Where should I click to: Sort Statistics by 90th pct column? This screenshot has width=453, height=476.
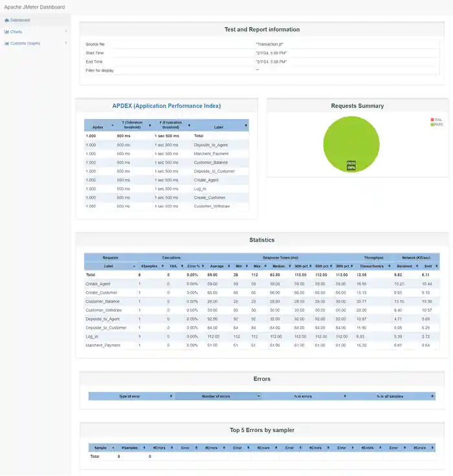point(303,266)
